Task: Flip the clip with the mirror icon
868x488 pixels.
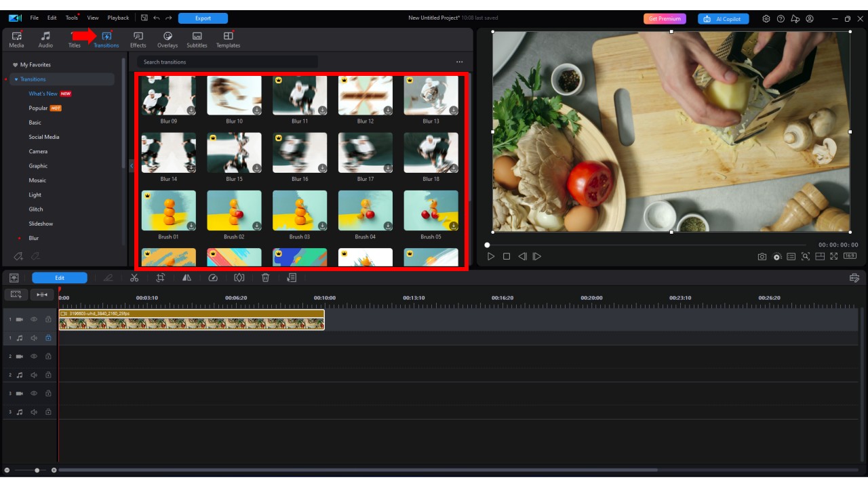Action: tap(186, 278)
